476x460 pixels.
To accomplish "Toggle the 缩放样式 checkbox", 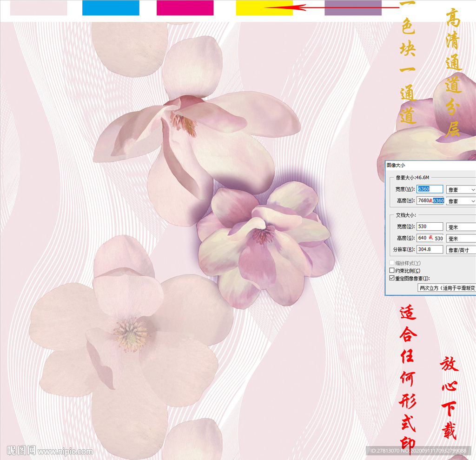I will (x=392, y=263).
